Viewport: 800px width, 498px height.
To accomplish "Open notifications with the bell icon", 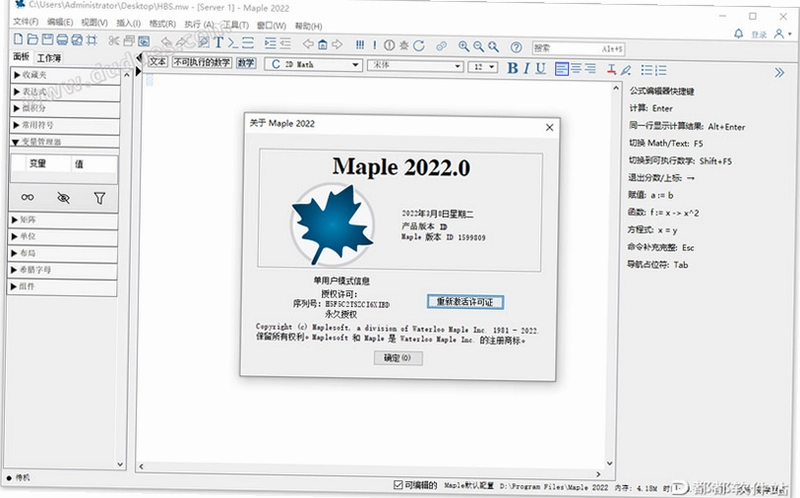I will click(738, 34).
